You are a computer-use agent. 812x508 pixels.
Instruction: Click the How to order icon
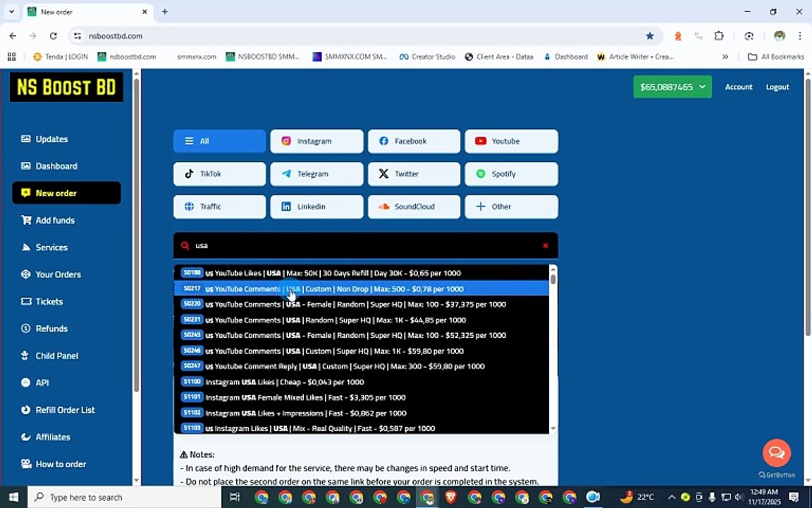(25, 464)
